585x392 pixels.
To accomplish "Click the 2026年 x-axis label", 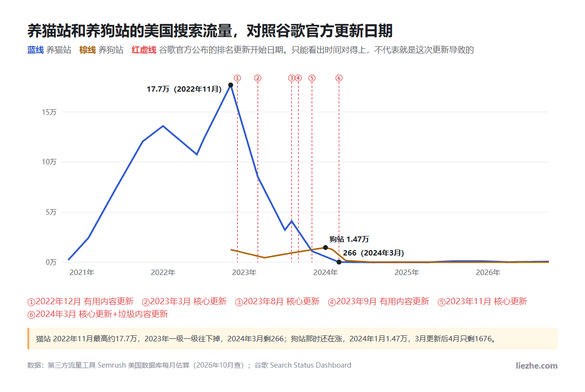I will [488, 273].
